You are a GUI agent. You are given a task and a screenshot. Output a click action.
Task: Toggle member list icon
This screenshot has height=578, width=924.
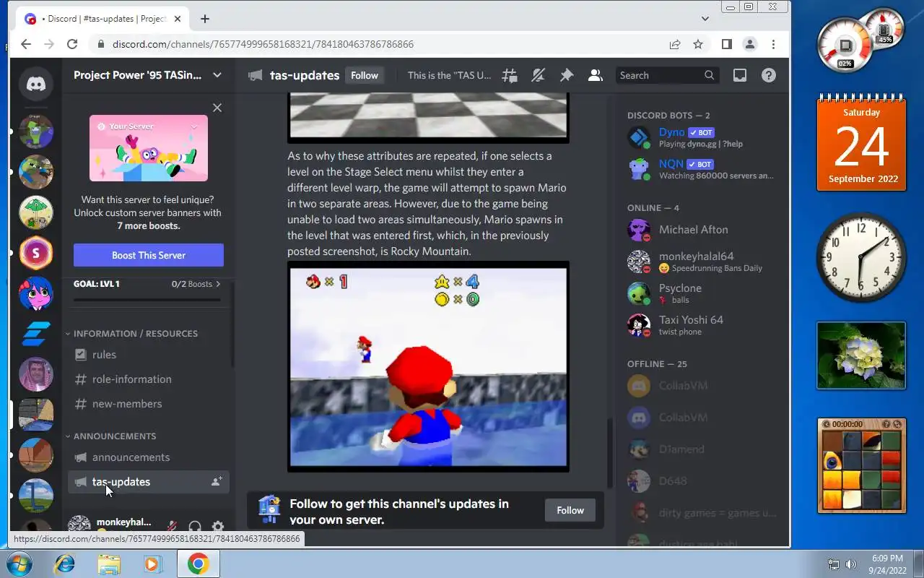coord(595,75)
